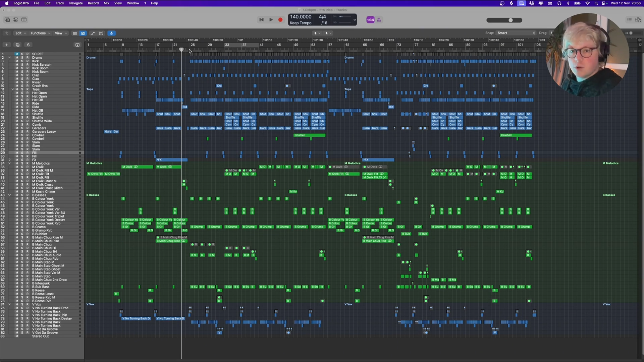The width and height of the screenshot is (644, 362).
Task: Click Go to Beginning transport button
Action: tap(262, 20)
